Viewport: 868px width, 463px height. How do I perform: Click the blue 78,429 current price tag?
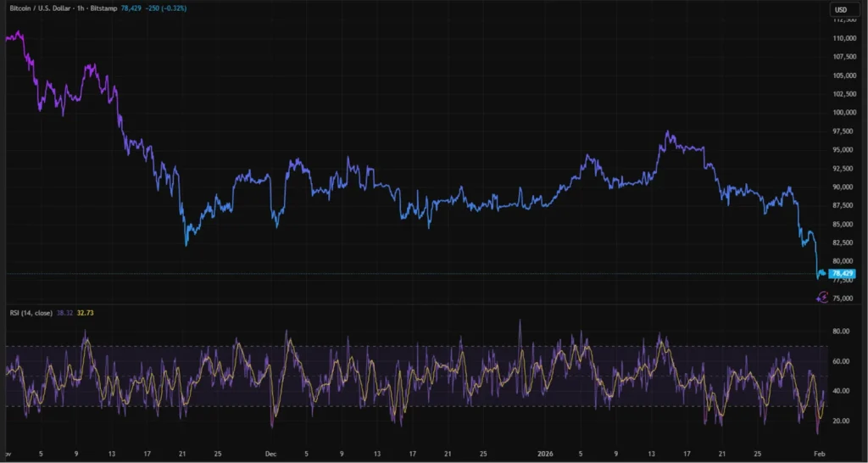(843, 273)
